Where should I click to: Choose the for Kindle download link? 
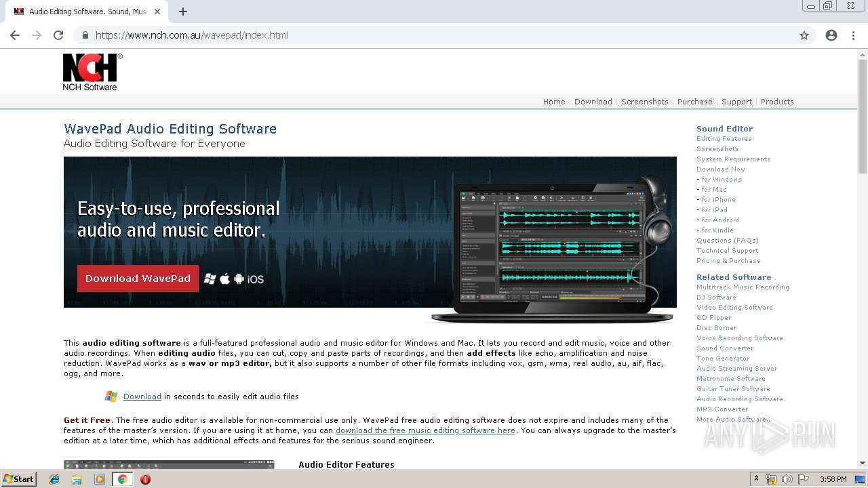tap(717, 230)
